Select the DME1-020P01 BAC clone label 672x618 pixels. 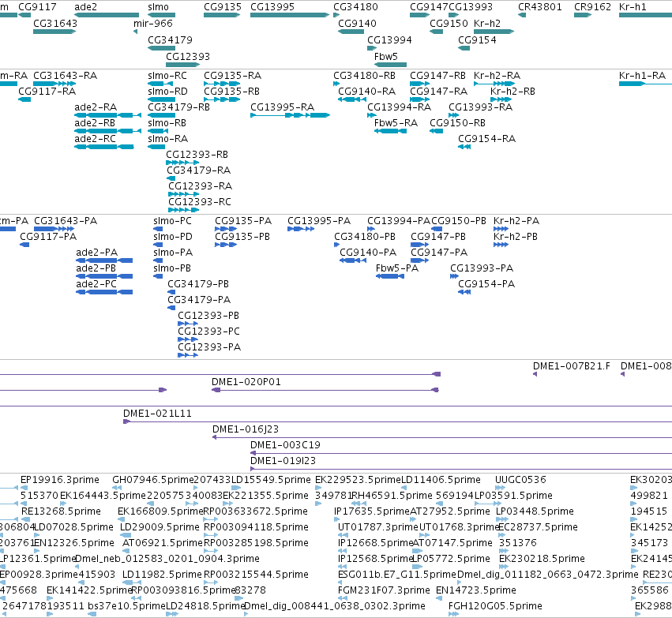coord(246,382)
